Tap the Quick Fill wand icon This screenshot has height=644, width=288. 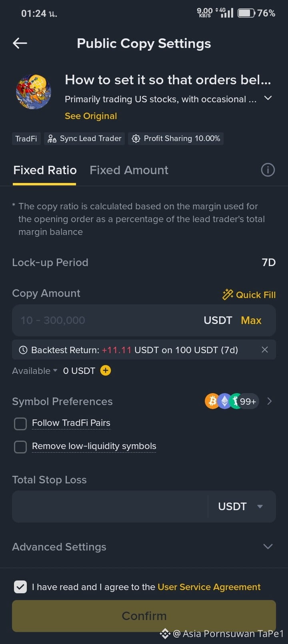click(x=228, y=294)
